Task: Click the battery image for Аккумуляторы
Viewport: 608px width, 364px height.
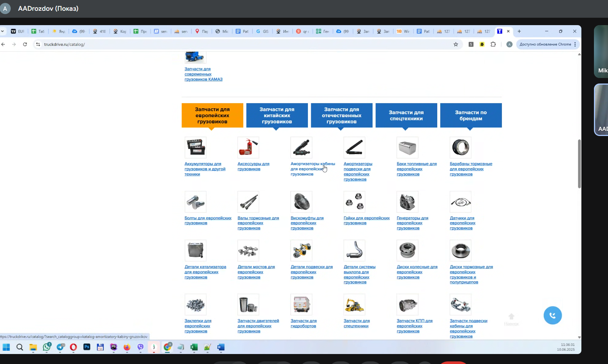Action: point(196,147)
